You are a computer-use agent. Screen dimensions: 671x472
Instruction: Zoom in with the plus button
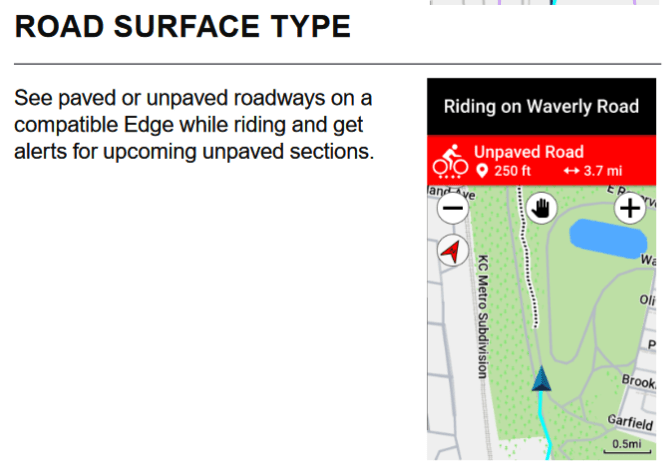coord(629,208)
